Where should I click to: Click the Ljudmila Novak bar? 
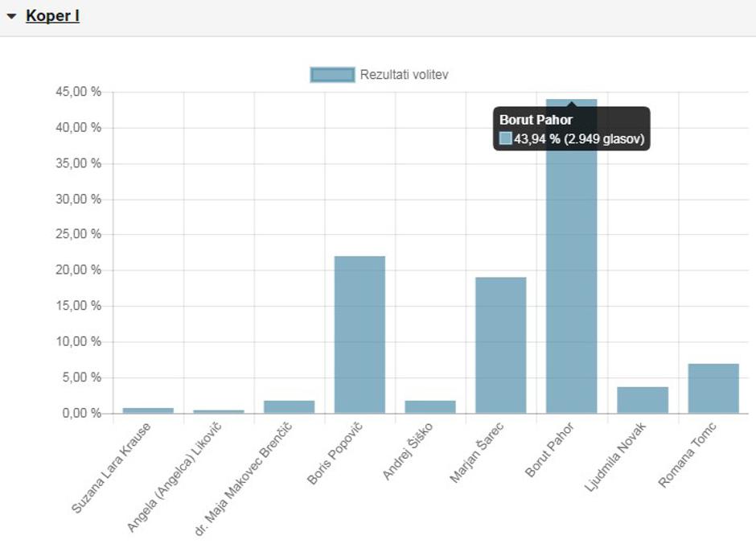click(642, 400)
